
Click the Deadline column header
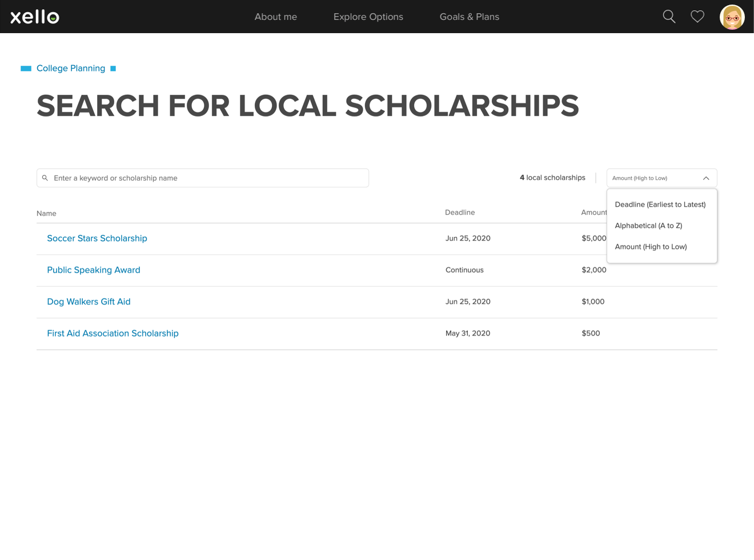460,212
